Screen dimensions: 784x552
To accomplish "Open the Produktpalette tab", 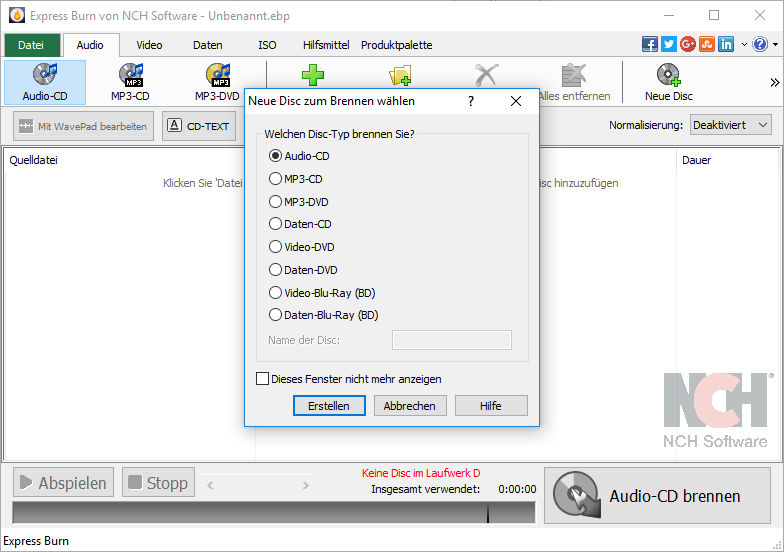I will click(396, 45).
